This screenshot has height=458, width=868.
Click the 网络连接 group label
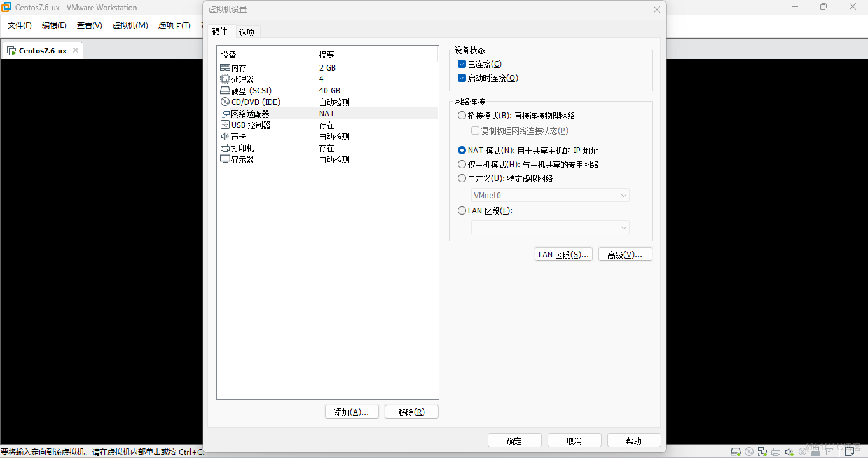470,102
